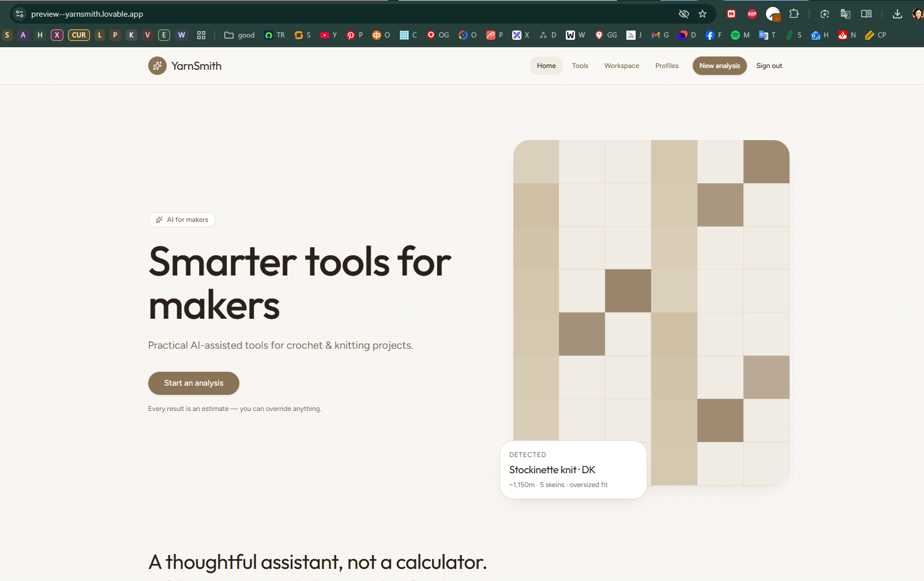
Task: Click the crossed-out eye icon in address bar
Action: 684,14
